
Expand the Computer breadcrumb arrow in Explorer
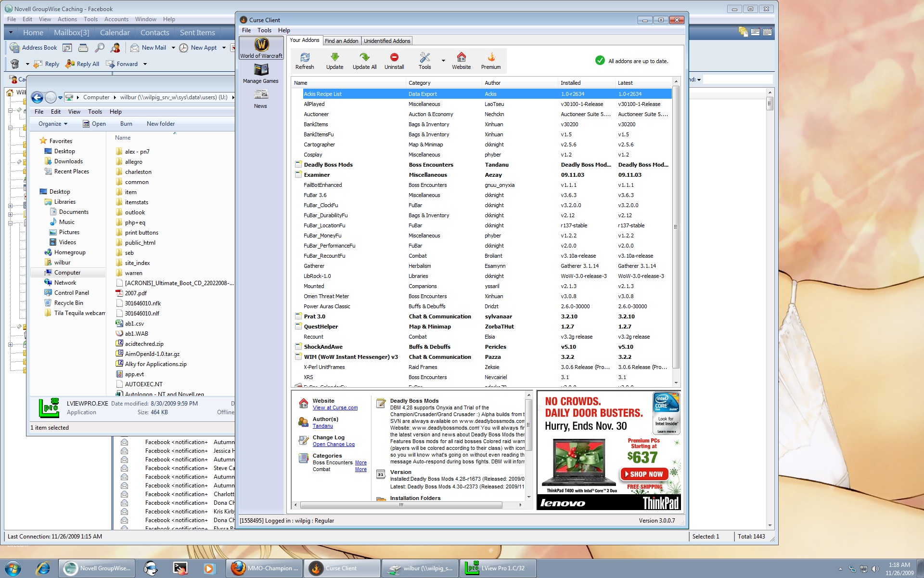115,97
